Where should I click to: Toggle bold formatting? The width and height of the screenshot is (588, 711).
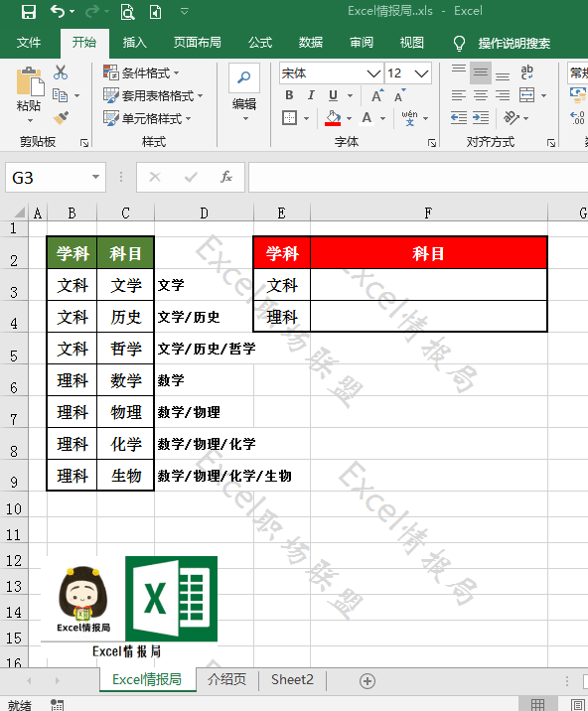pos(289,95)
